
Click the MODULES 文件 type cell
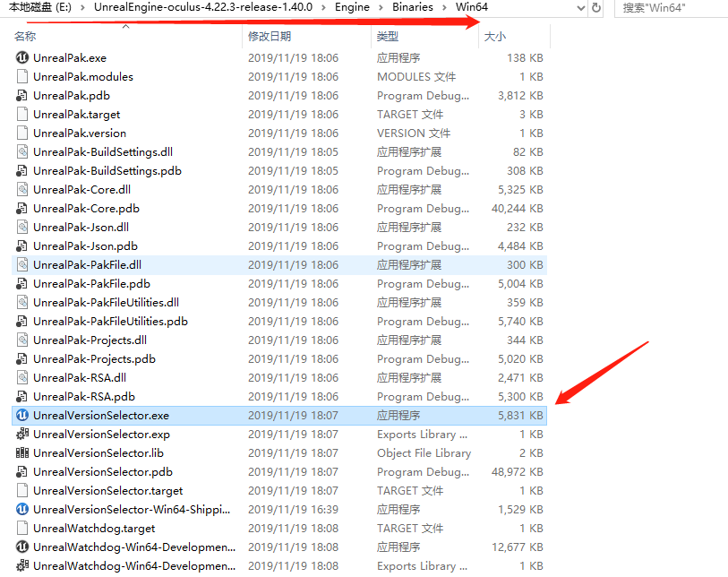point(416,77)
